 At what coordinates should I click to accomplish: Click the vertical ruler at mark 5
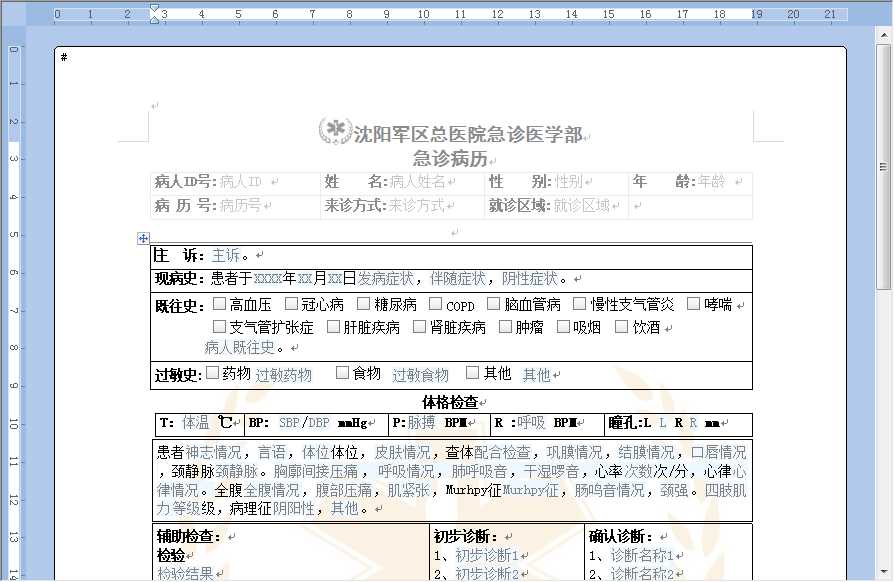tap(14, 234)
